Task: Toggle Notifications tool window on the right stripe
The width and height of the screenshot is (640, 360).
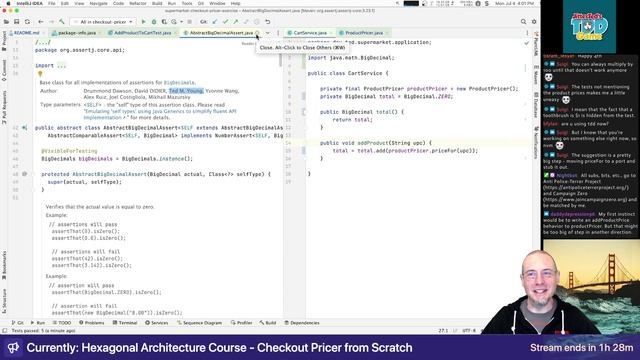Action: (536, 142)
